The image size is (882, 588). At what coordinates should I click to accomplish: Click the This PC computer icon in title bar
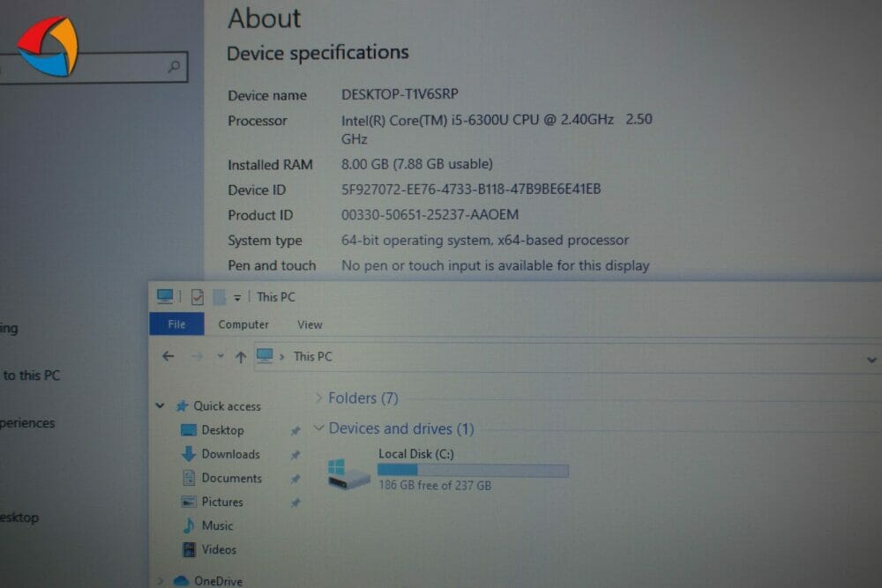pyautogui.click(x=165, y=296)
